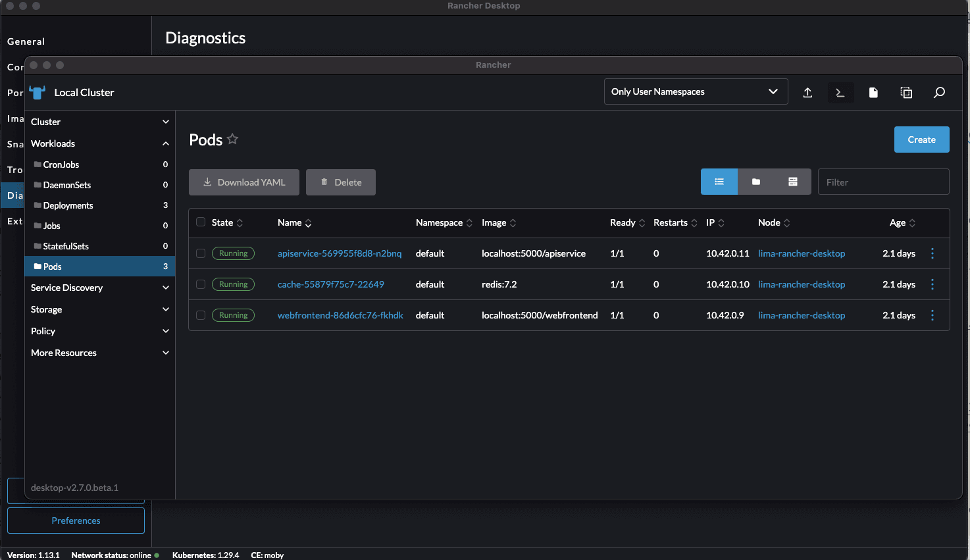The image size is (970, 560).
Task: Sort pods by Namespace column arrows
Action: [x=469, y=223]
